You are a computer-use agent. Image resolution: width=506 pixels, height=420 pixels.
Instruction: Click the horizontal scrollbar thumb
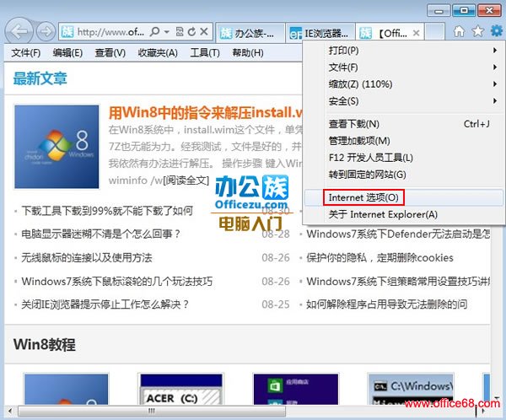pos(152,411)
